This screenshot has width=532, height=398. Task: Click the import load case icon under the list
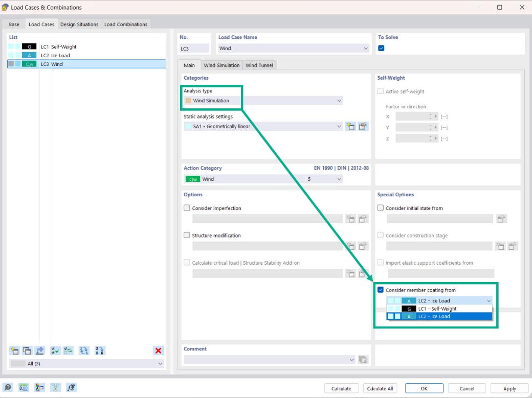click(40, 350)
